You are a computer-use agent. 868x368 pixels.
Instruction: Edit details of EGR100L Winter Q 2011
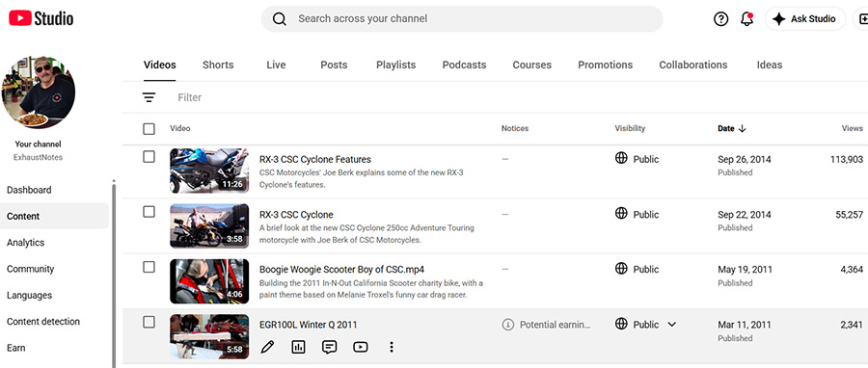click(267, 347)
